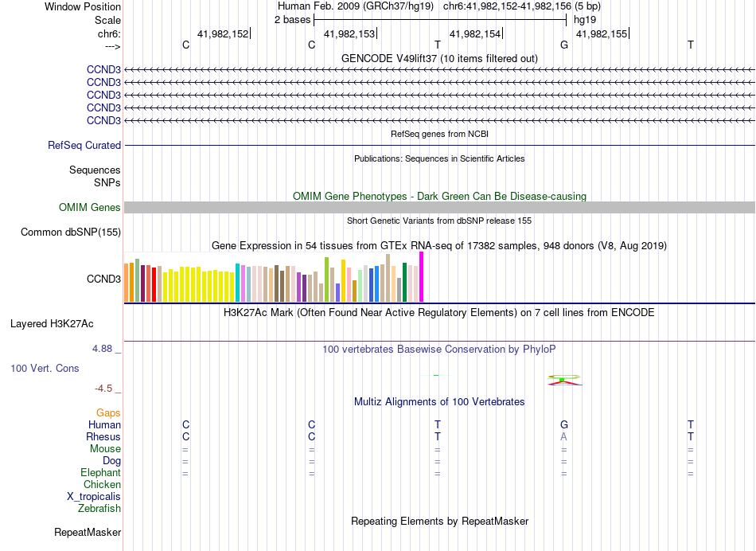Click the 2 bases scale bar label
Screen dimensions: 756x551
(292, 20)
